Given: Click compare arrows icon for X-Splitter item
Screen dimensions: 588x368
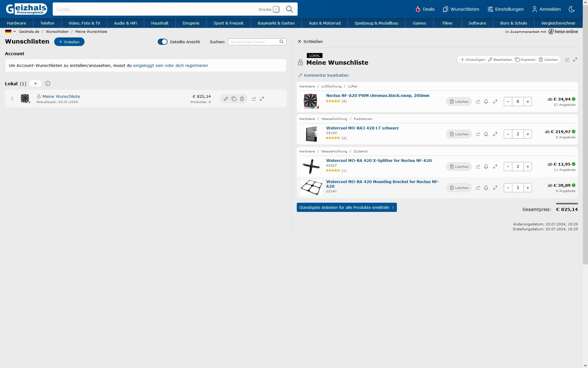Looking at the screenshot, I should (495, 167).
